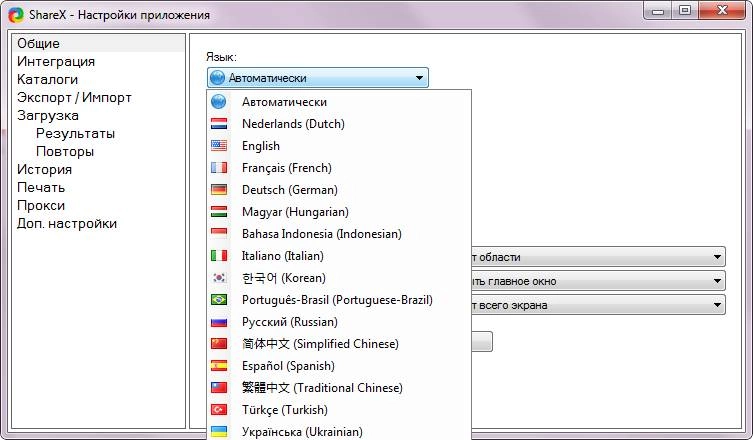Click the Ukrainian flag icon
Screen dimensions: 753x440
point(219,432)
